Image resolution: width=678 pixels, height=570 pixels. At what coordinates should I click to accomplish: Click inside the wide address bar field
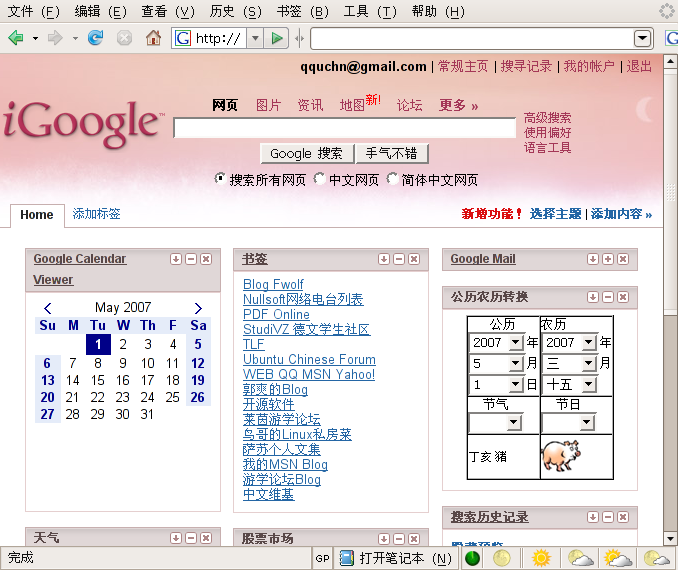tap(472, 38)
